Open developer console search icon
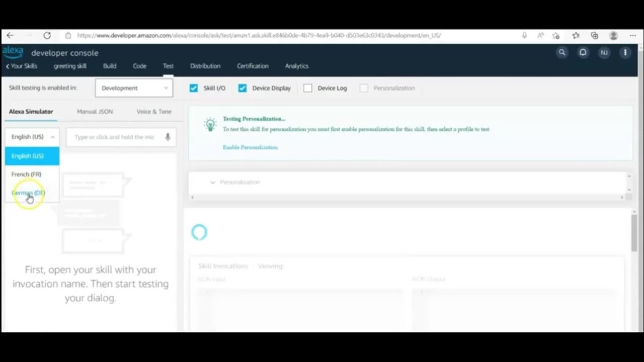The image size is (644, 362). [x=562, y=52]
